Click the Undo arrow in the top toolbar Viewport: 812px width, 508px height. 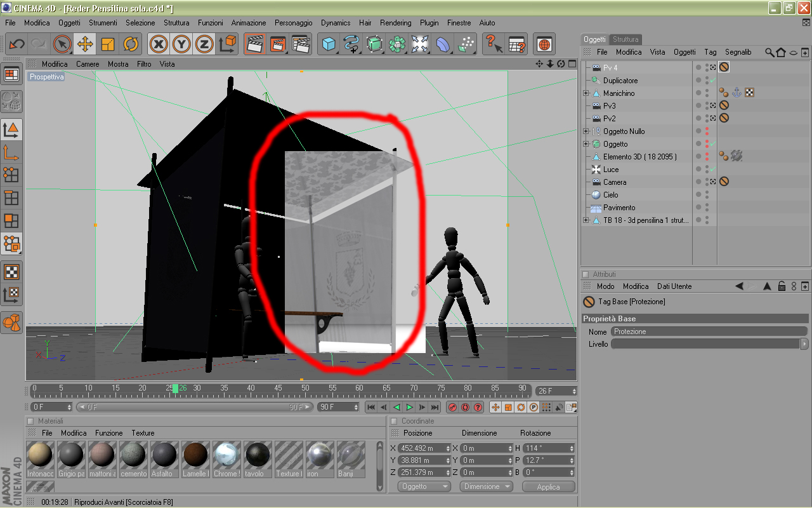17,44
